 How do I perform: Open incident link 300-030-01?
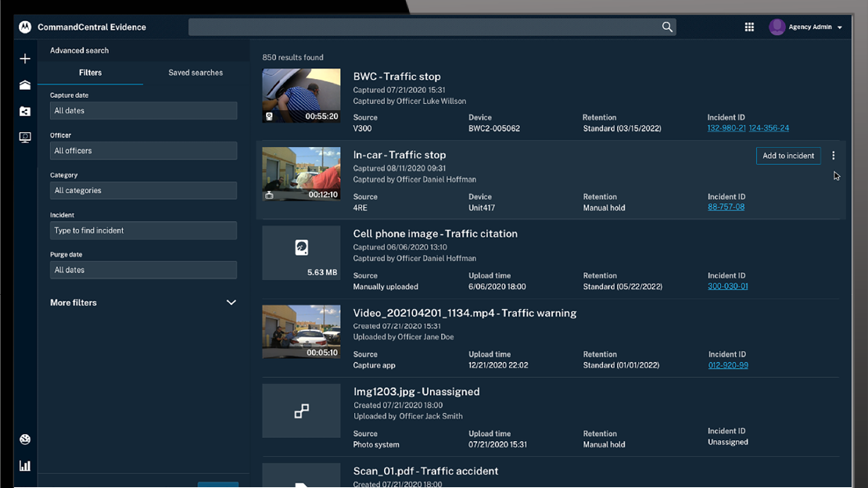pos(727,286)
